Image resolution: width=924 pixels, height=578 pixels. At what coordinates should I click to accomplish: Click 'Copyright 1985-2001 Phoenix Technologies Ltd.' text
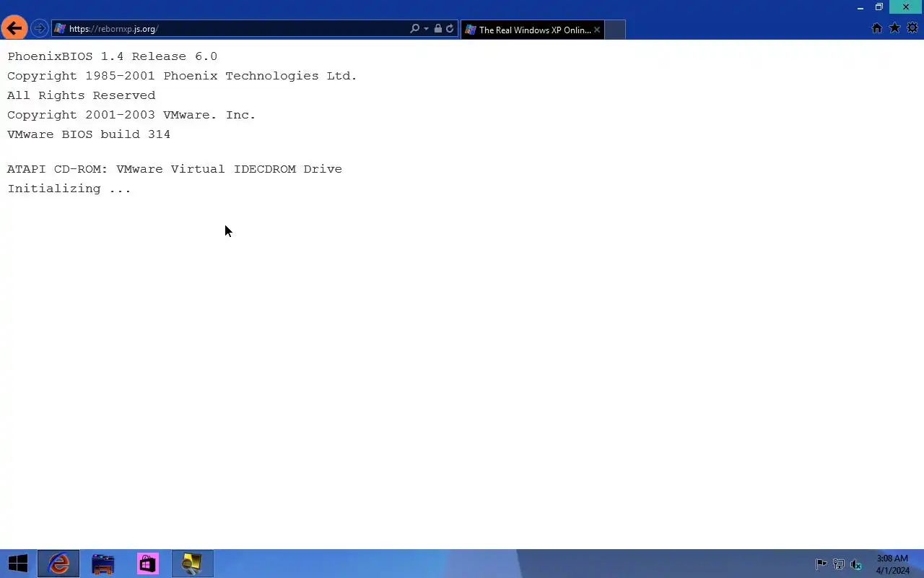(182, 76)
